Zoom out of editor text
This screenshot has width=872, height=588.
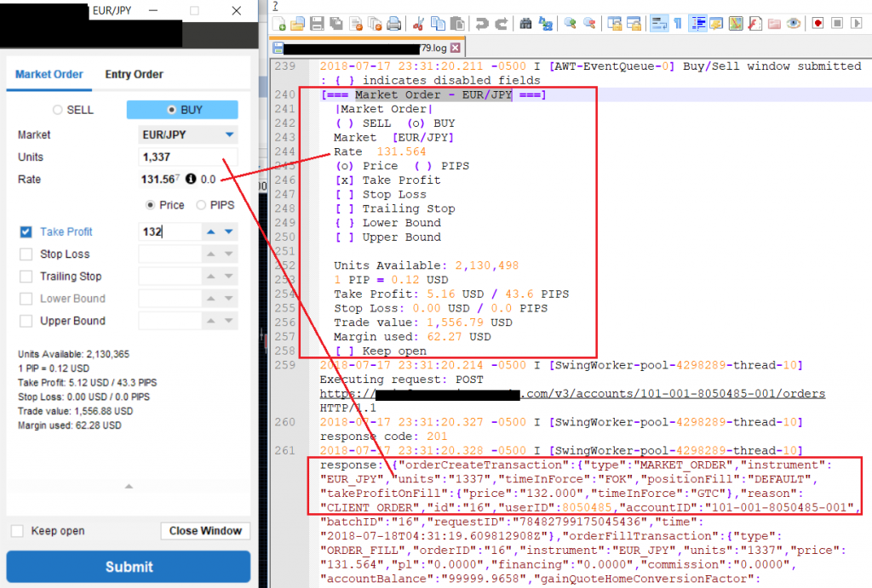point(589,23)
